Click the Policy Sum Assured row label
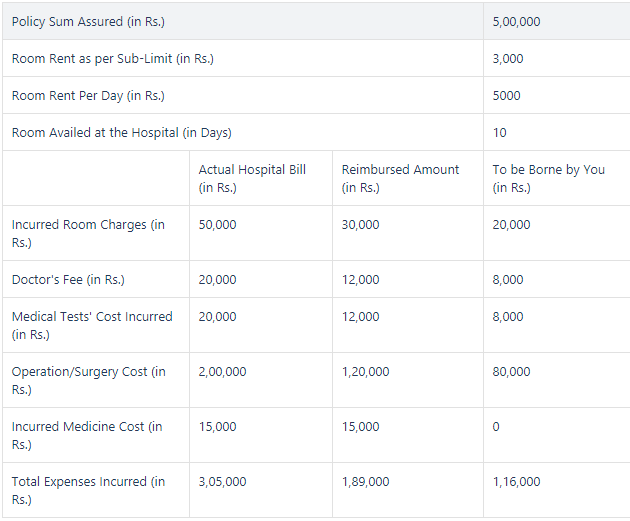The image size is (630, 521). point(88,22)
